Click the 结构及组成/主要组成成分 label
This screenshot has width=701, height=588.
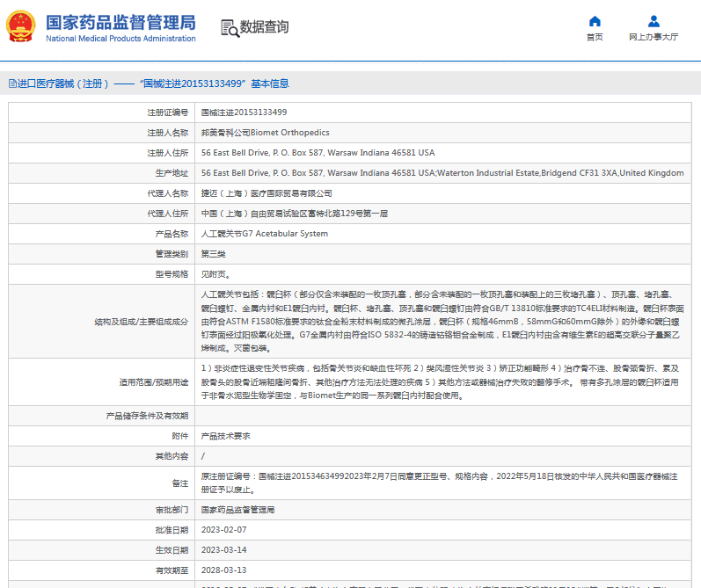pyautogui.click(x=142, y=322)
